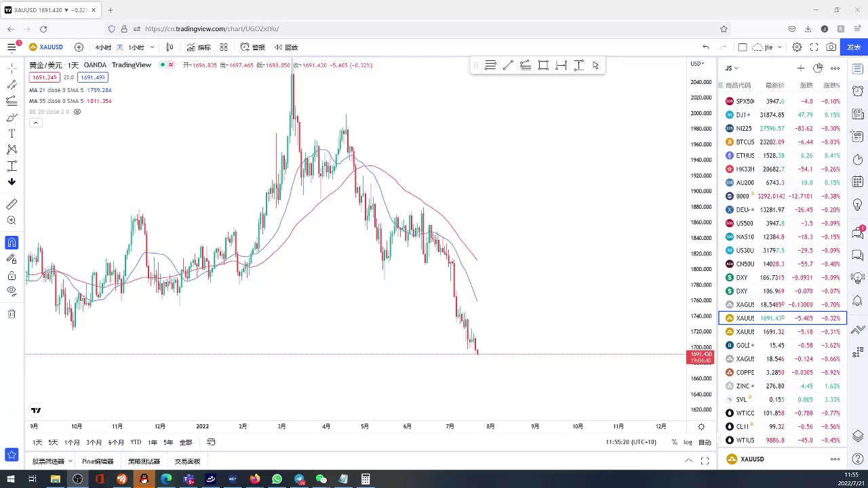Create an alert via 警报 button
The image size is (868, 488).
253,47
